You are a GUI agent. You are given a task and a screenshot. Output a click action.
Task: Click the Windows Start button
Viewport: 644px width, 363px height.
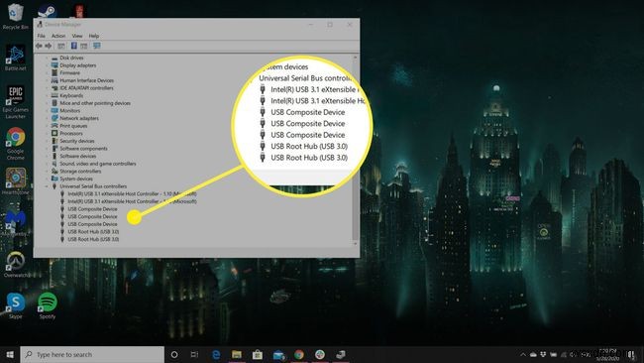click(x=10, y=354)
